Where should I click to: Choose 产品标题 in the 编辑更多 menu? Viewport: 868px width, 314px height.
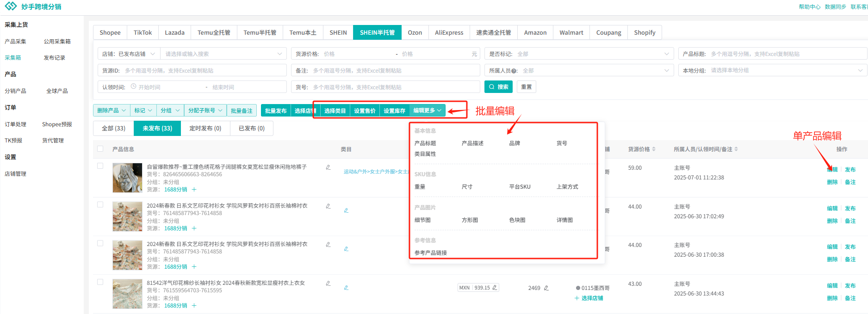(425, 143)
